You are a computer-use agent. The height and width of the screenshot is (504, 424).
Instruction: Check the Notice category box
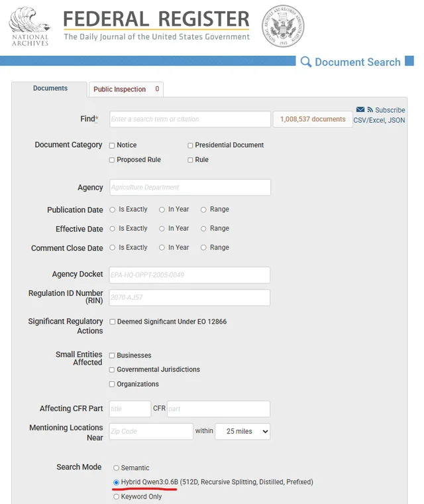(x=112, y=146)
